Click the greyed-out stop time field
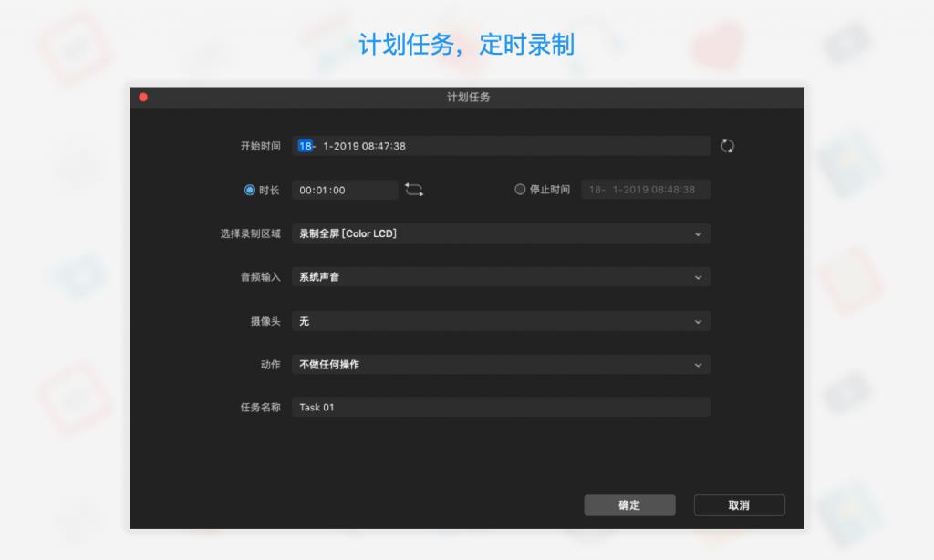 [645, 190]
